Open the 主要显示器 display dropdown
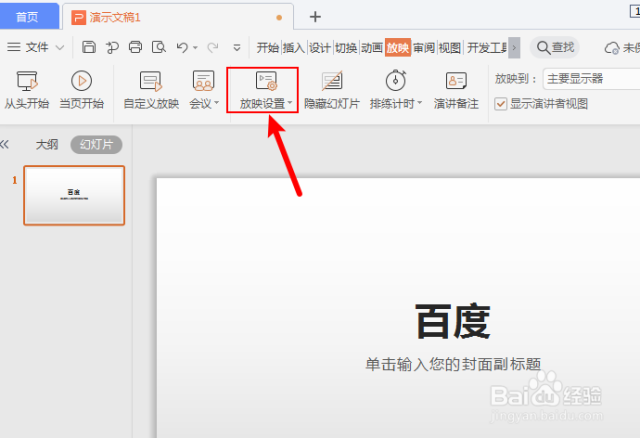The width and height of the screenshot is (640, 438). pos(591,79)
